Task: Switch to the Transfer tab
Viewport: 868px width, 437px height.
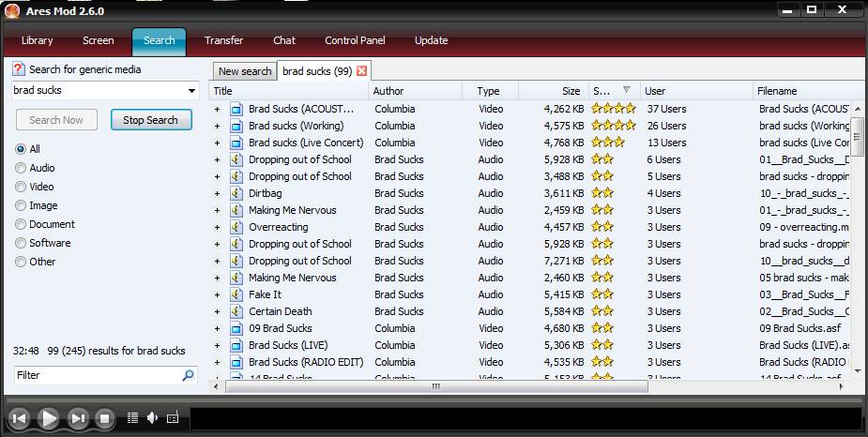Action: coord(223,40)
